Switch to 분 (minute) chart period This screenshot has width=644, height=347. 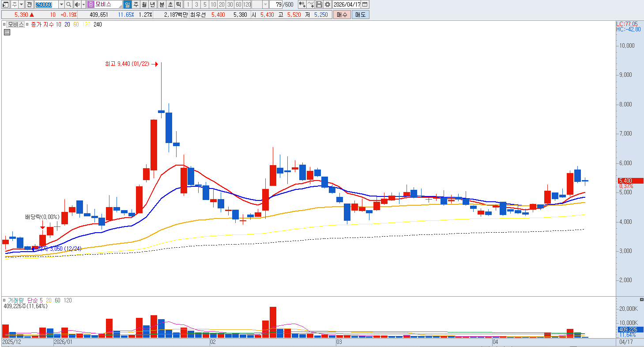[161, 4]
